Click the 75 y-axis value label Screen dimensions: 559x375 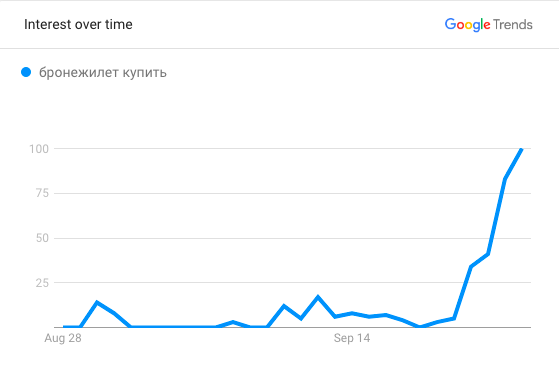click(42, 193)
